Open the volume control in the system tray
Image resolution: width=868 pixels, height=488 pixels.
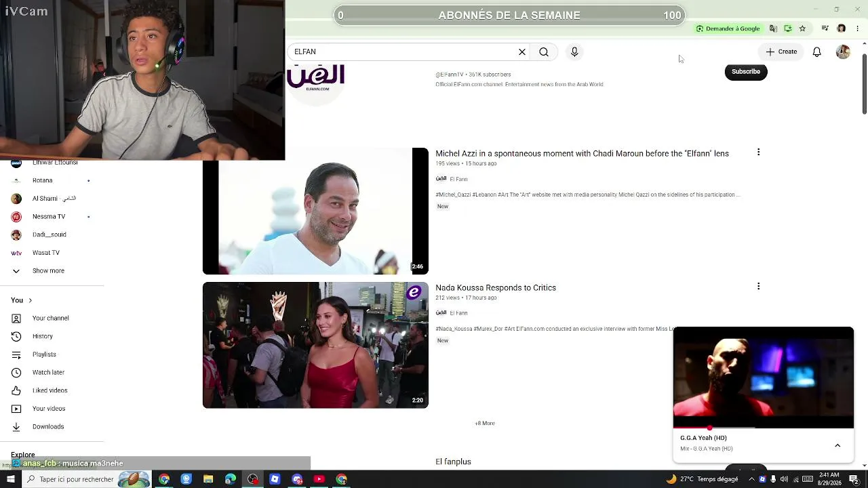click(x=785, y=479)
